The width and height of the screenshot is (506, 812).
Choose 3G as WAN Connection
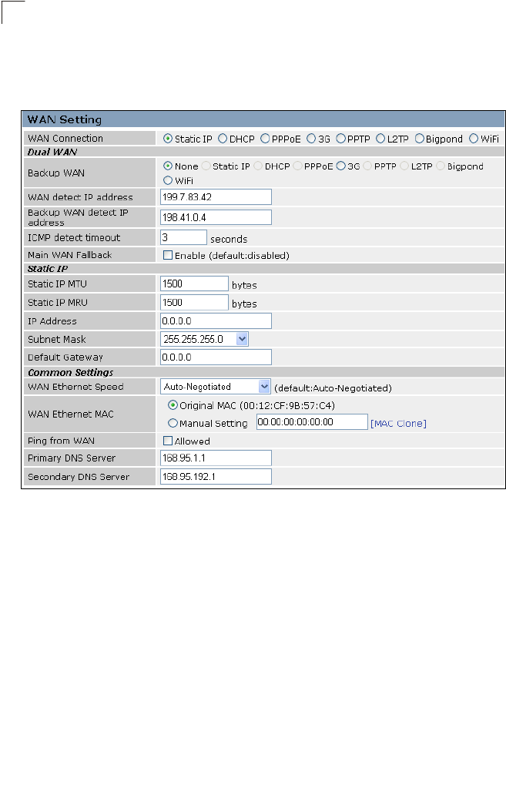(x=311, y=139)
